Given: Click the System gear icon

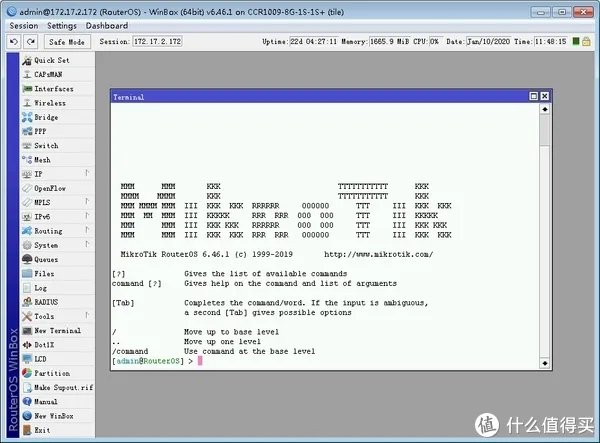Looking at the screenshot, I should (x=27, y=245).
